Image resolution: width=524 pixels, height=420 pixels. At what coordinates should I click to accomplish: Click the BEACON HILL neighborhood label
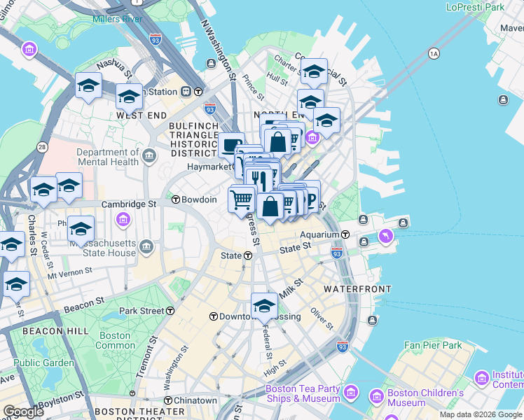55,331
